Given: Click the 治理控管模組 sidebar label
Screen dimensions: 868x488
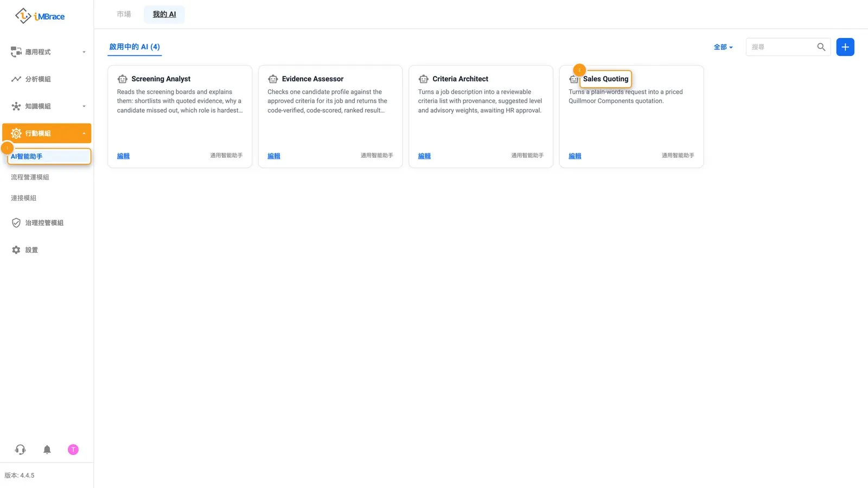Looking at the screenshot, I should [44, 223].
